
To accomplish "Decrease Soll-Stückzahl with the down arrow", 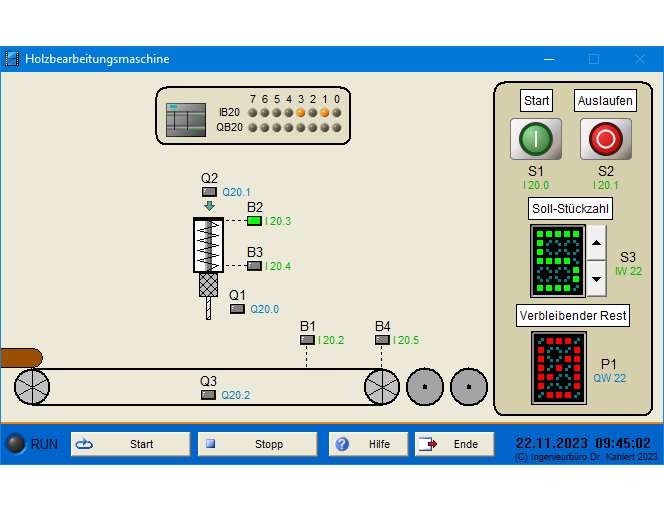I will 597,279.
